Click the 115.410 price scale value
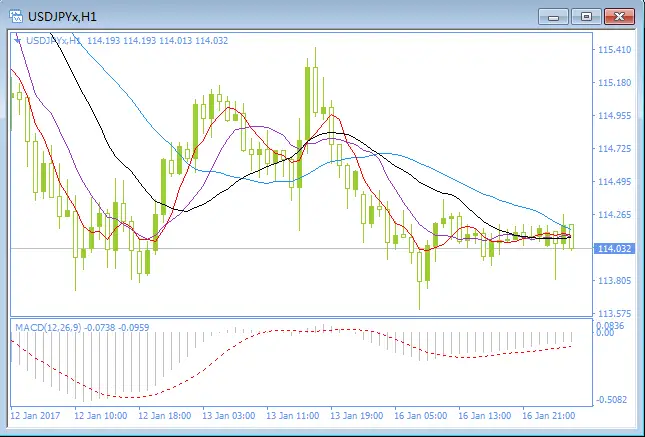The image size is (645, 437). click(614, 50)
